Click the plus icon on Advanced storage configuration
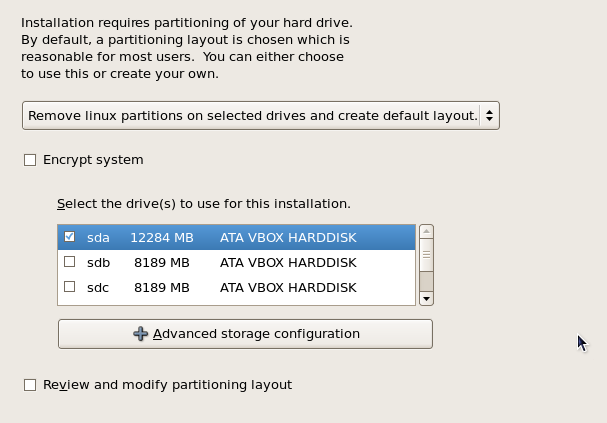This screenshot has height=423, width=607. click(141, 334)
